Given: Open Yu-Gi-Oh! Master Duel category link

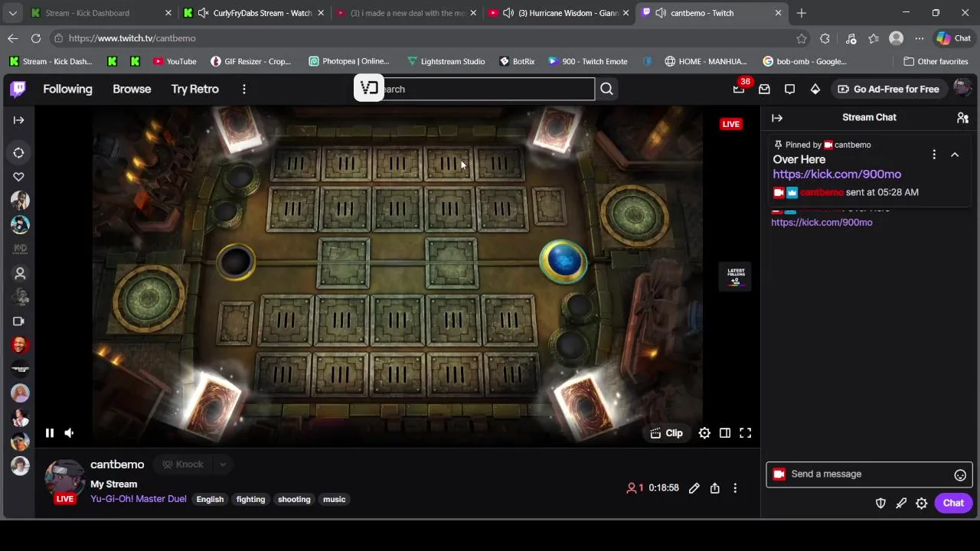Looking at the screenshot, I should coord(139,499).
